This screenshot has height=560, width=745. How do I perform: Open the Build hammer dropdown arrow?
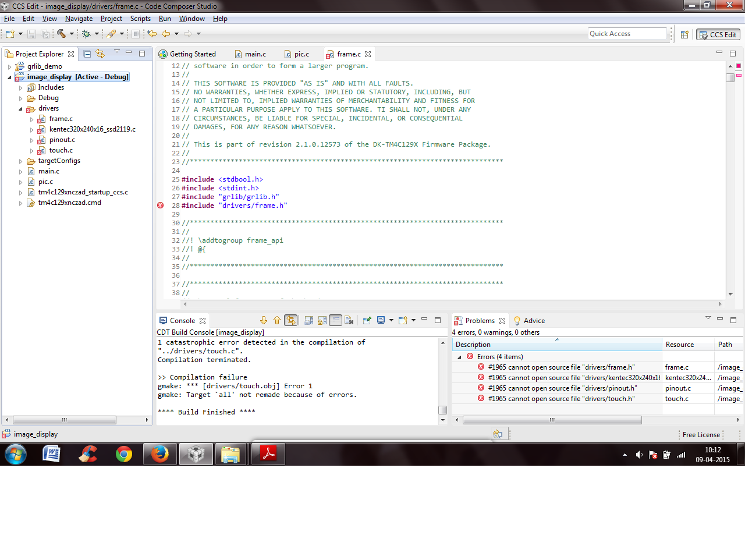[72, 34]
